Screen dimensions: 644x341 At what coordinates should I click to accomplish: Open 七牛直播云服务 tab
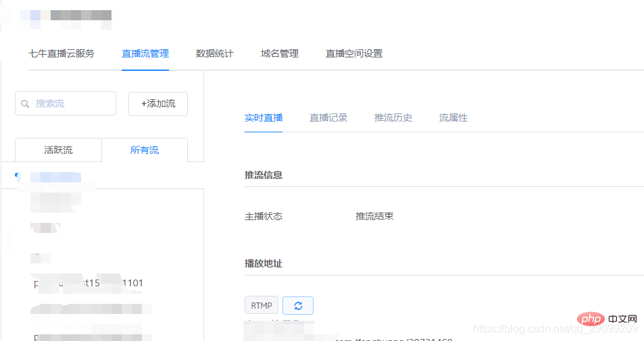tap(61, 53)
